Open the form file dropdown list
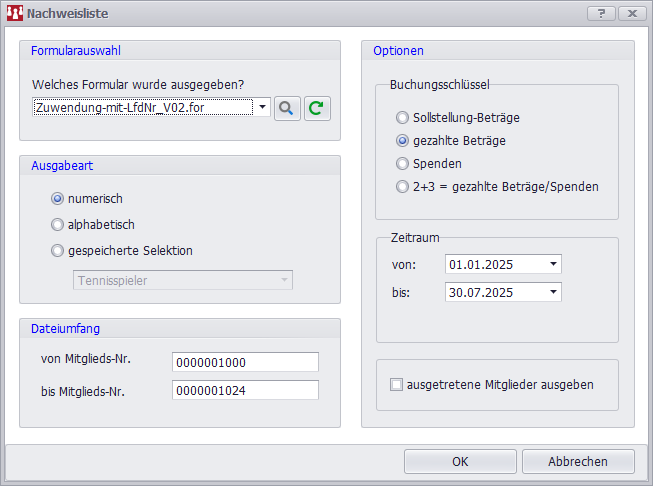This screenshot has width=653, height=486. tap(262, 107)
